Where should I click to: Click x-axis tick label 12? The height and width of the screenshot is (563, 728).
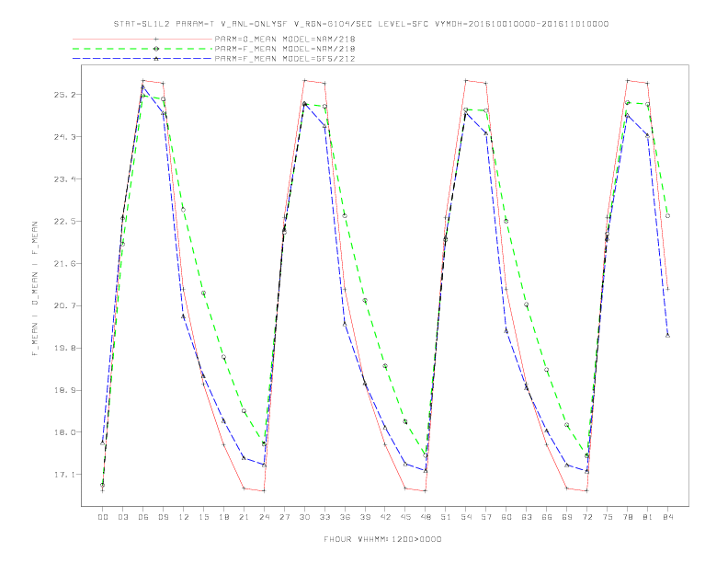point(184,517)
